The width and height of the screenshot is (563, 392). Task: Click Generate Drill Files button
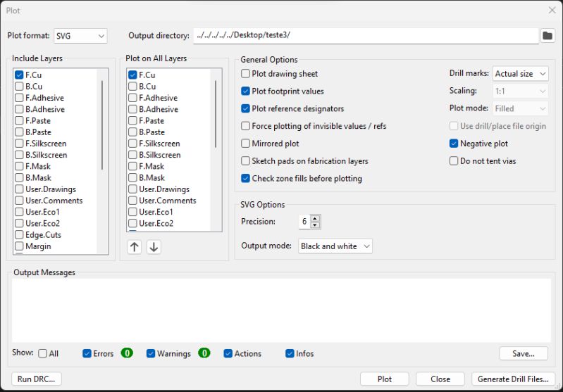coord(513,379)
